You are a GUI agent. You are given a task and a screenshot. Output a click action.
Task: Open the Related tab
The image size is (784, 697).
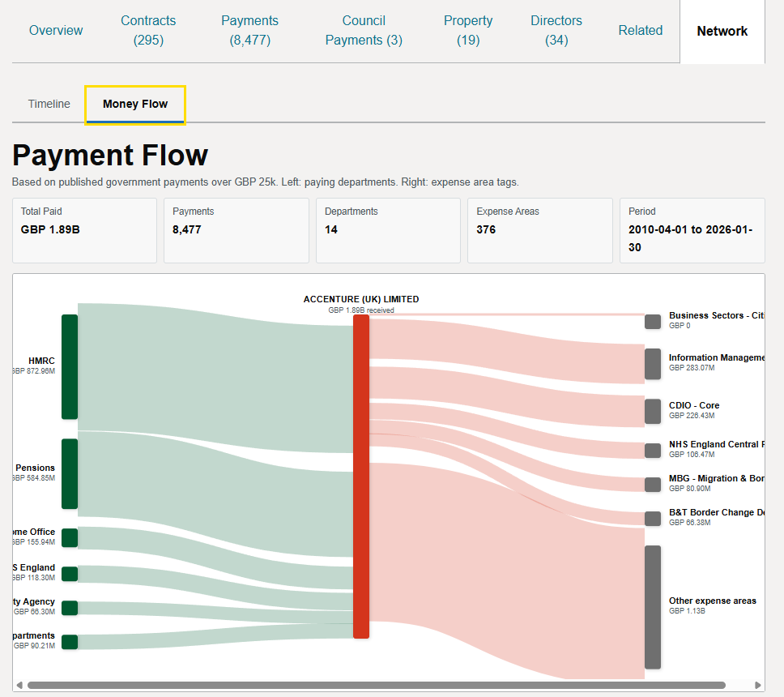pos(640,31)
